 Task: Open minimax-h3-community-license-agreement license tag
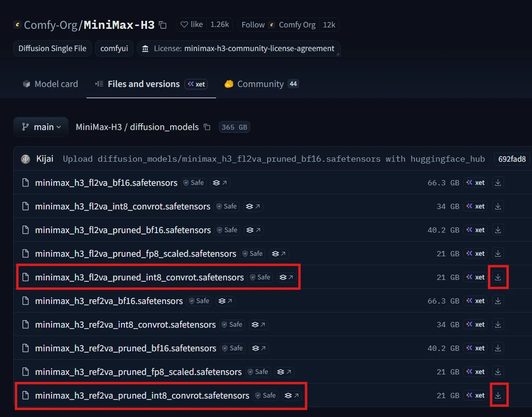pyautogui.click(x=239, y=49)
